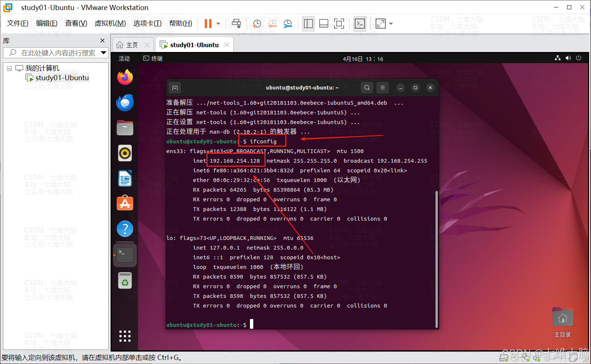Screen dimensions: 591x364
Task: Open the Files manager from the dock
Action: tap(125, 128)
